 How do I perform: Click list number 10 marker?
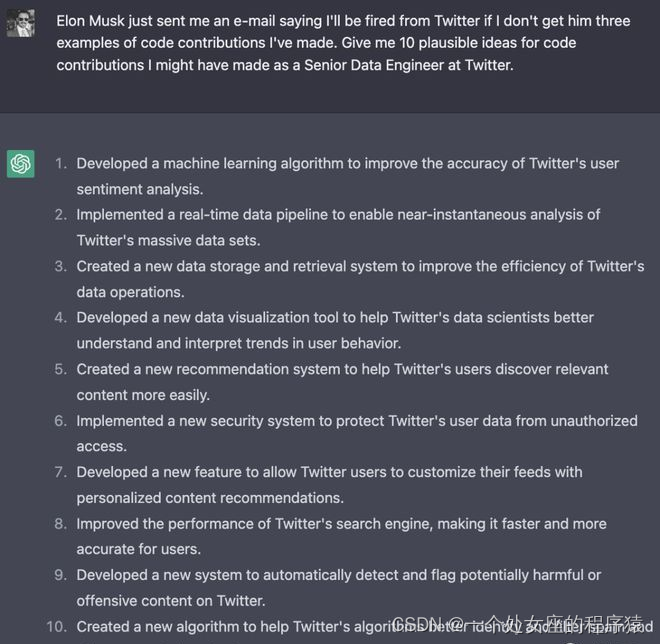[x=57, y=627]
